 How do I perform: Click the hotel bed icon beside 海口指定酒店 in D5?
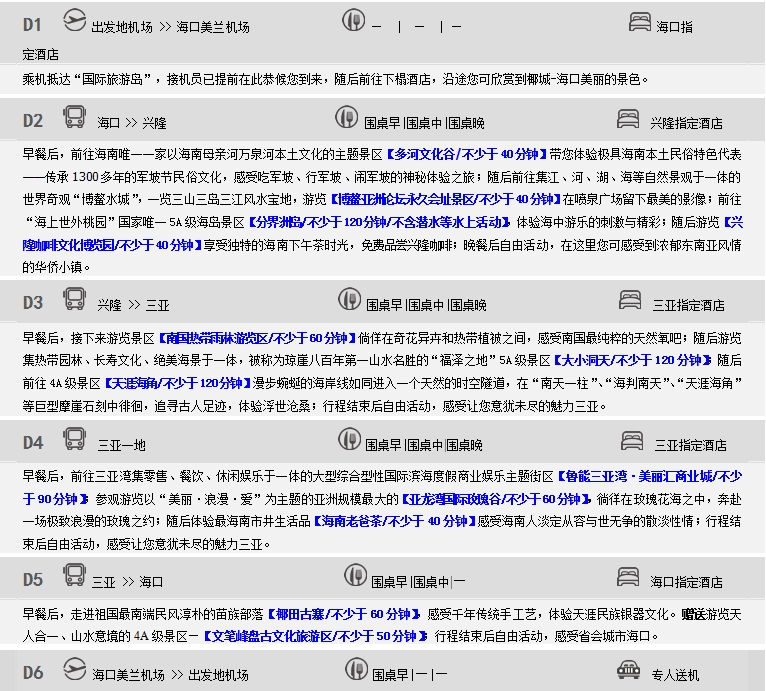(x=631, y=576)
